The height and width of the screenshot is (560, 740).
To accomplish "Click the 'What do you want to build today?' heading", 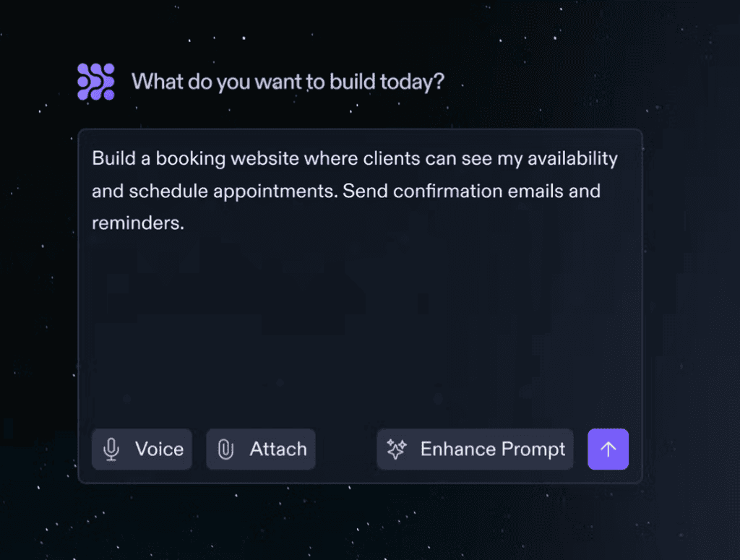I will pyautogui.click(x=288, y=82).
